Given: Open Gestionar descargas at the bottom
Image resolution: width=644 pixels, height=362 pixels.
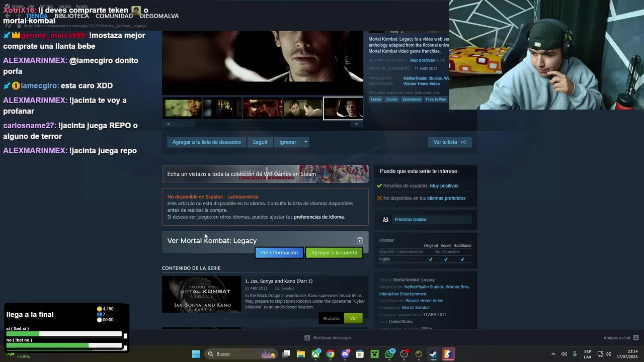Looking at the screenshot, I should pyautogui.click(x=328, y=338).
